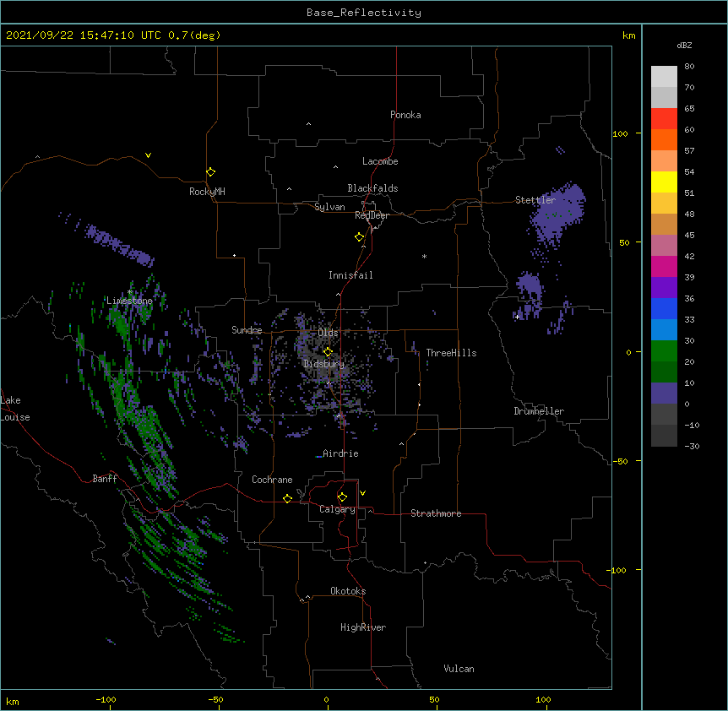Click the -50 tick on the right axis
Viewport: 728px width, 711px height.
[620, 461]
